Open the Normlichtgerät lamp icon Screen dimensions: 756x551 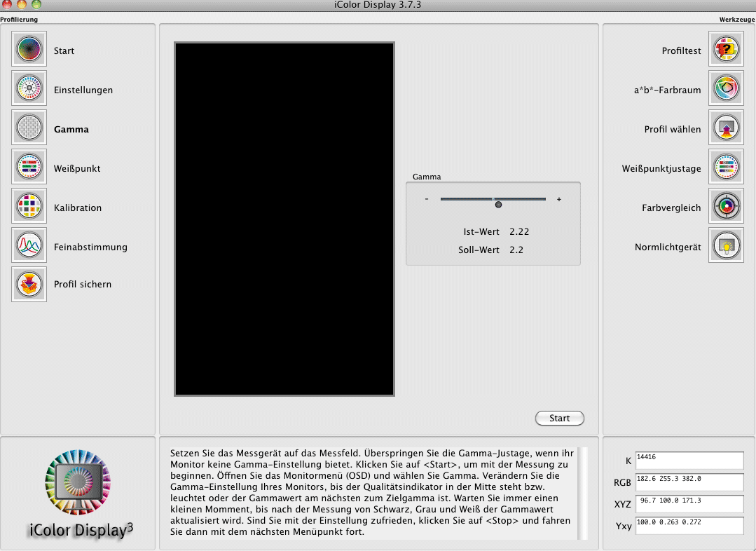pyautogui.click(x=726, y=247)
